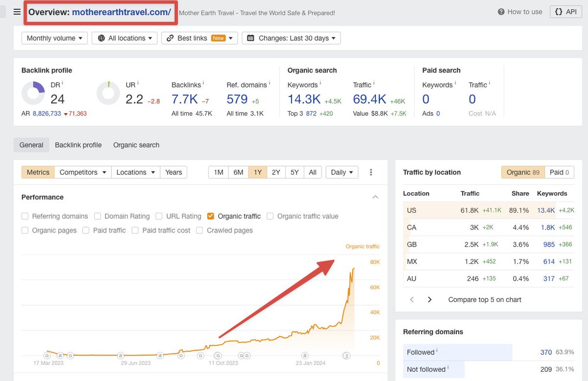
Task: Open Changes: Last 30 days dropdown
Action: [x=291, y=38]
